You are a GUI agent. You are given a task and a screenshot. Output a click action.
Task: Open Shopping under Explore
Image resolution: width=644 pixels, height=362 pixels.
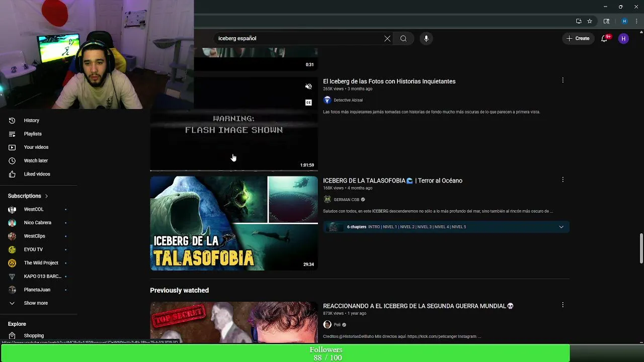34,335
